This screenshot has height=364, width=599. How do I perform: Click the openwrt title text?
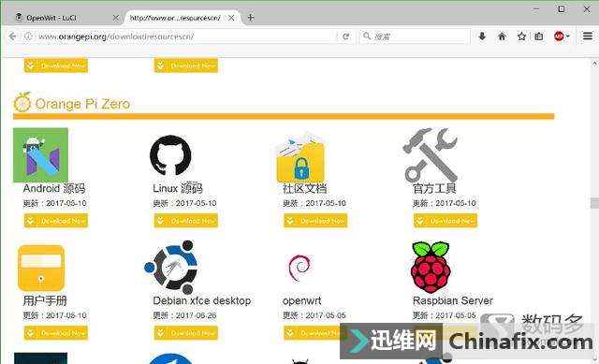point(301,301)
